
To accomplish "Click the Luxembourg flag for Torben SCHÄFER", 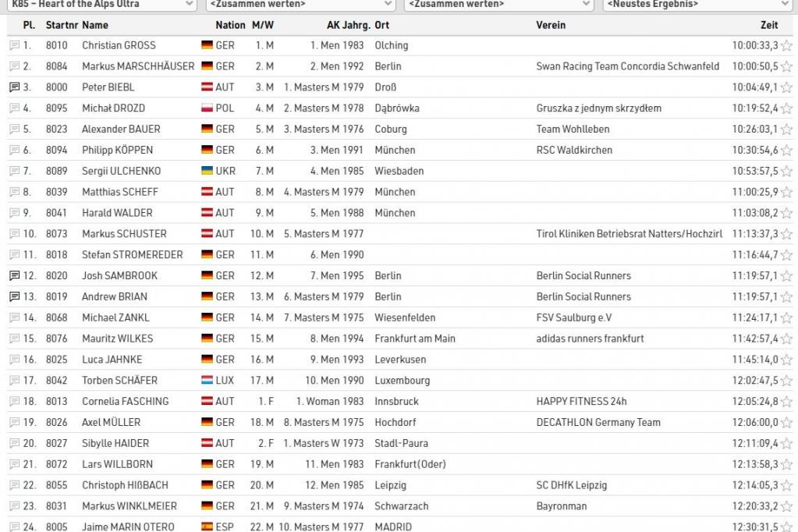I will pyautogui.click(x=207, y=381).
